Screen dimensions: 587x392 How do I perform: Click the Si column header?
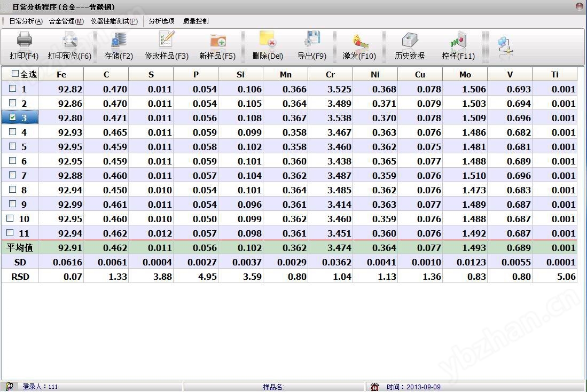(x=241, y=75)
